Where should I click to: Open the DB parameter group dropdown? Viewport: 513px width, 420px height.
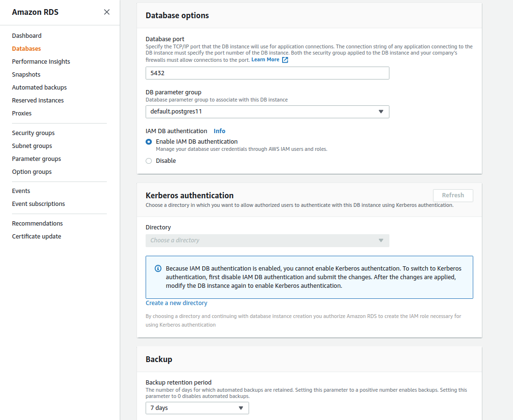[267, 112]
